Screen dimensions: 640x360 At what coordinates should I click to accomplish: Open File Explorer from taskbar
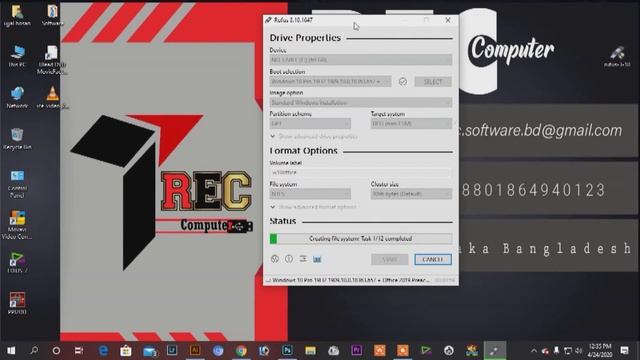click(x=310, y=350)
